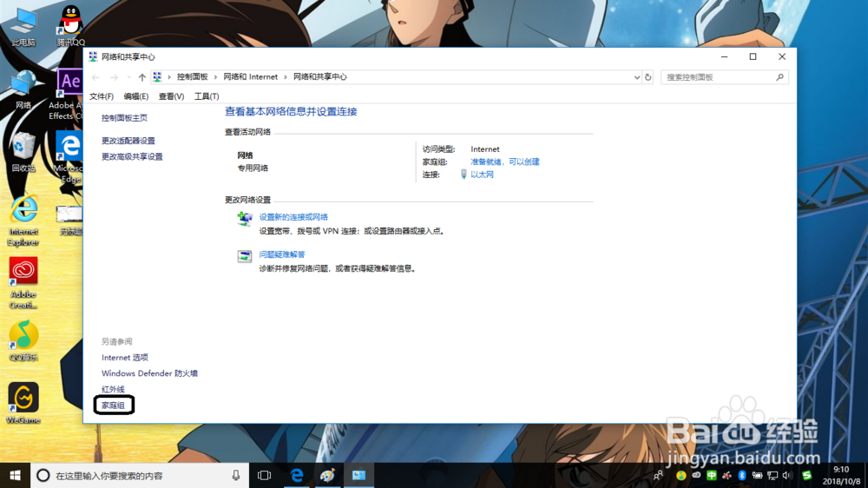The width and height of the screenshot is (868, 488).
Task: Open Edge from the taskbar
Action: [297, 475]
